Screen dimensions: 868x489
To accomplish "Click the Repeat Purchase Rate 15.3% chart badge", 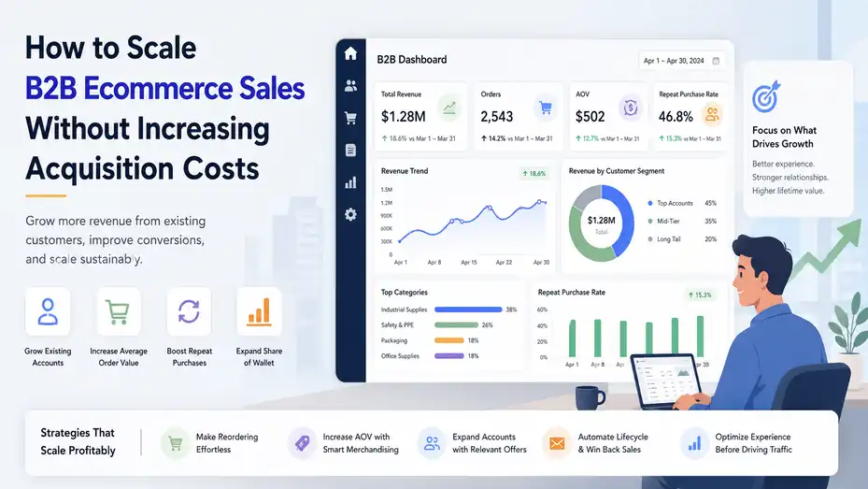I will [x=700, y=295].
